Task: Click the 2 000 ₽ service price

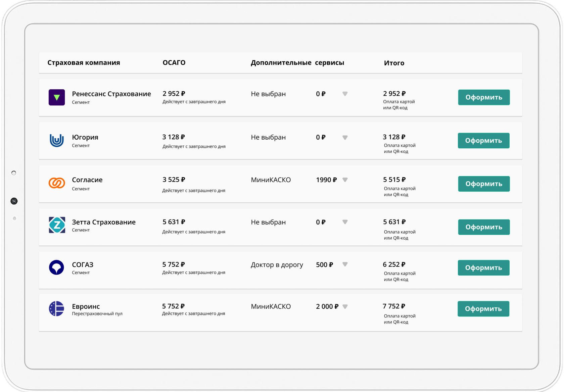Action: (327, 306)
